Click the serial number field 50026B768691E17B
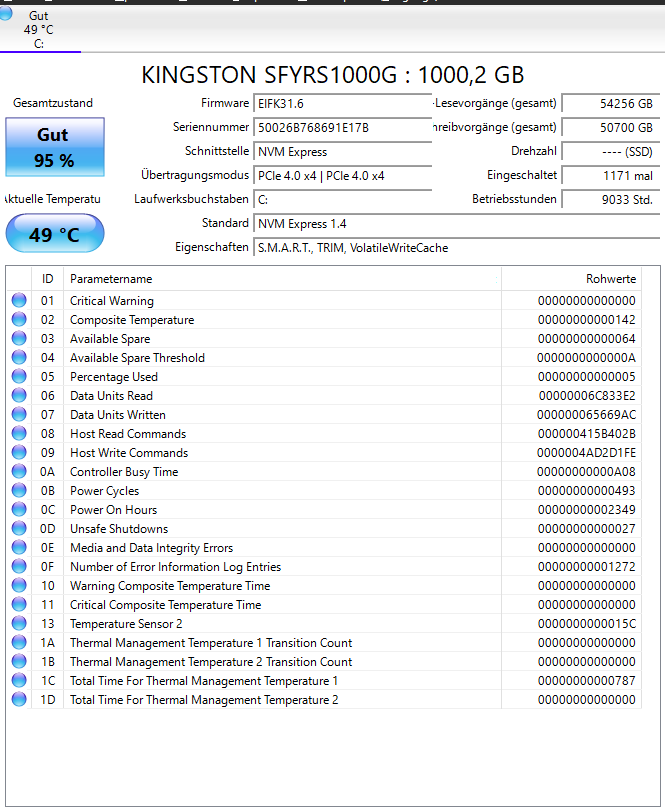The height and width of the screenshot is (810, 665). tap(342, 128)
